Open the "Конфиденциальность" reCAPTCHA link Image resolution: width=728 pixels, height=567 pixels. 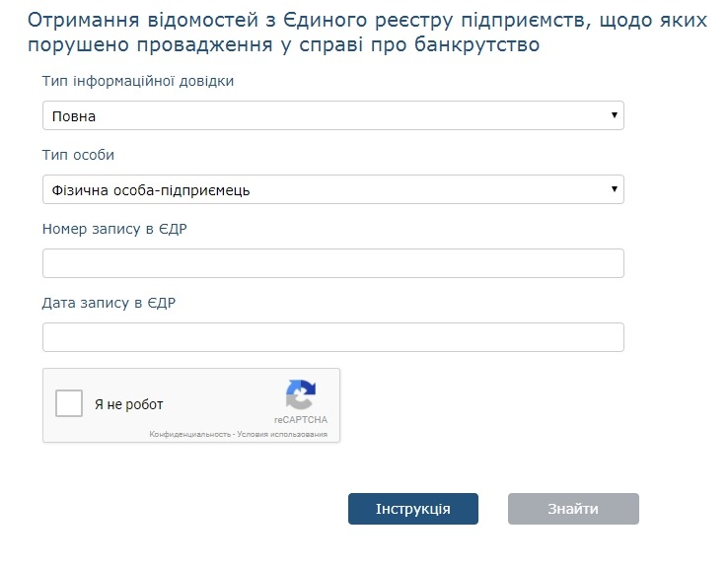[x=188, y=434]
